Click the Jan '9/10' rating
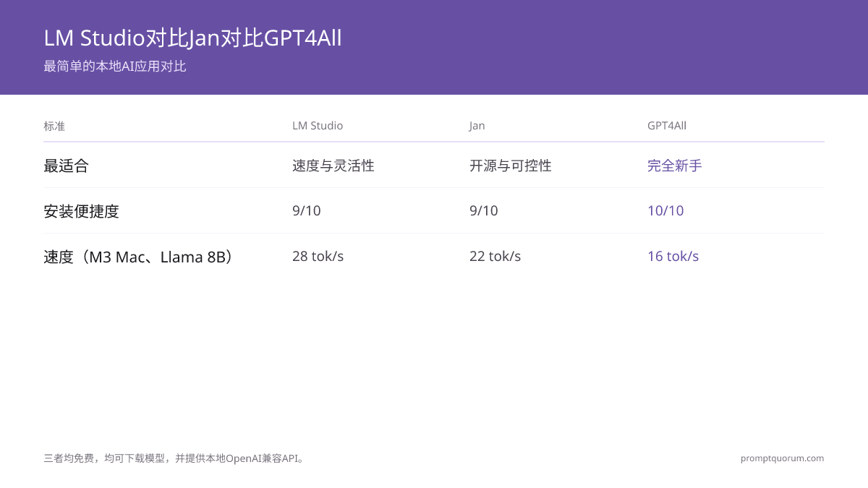Viewport: 868px width, 488px height. pos(484,211)
